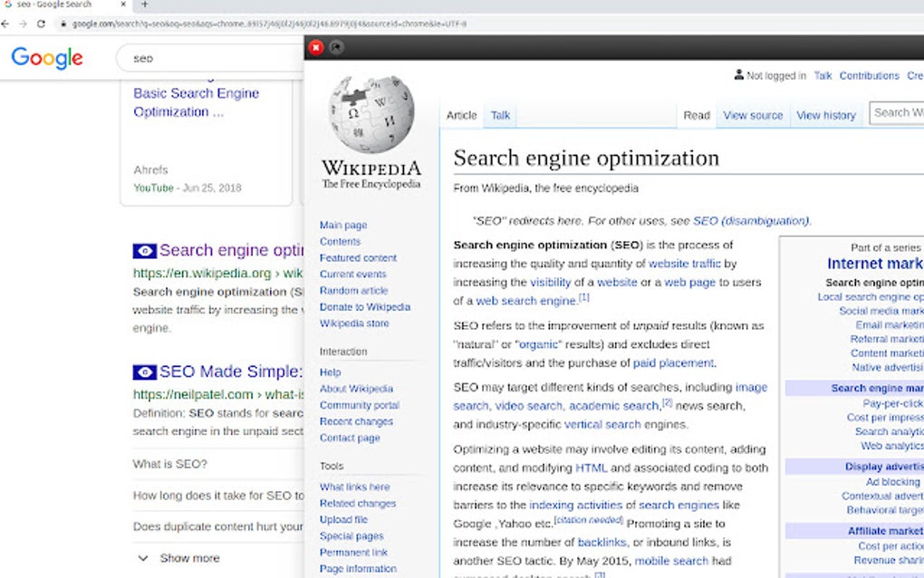This screenshot has width=924, height=578.
Task: Select the seo - Google Search browser tab
Action: tap(65, 5)
